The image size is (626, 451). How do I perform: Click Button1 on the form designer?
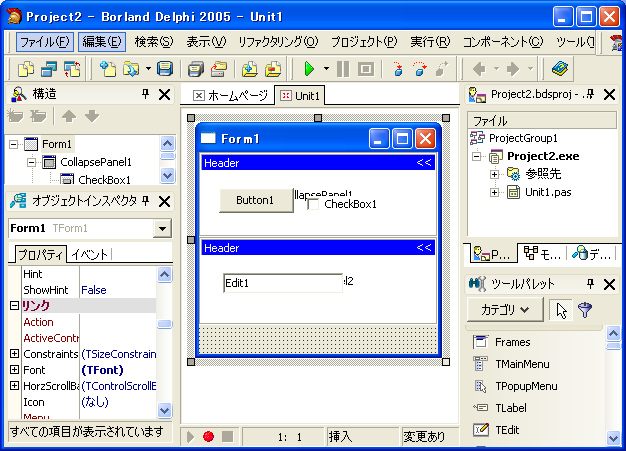coord(256,200)
